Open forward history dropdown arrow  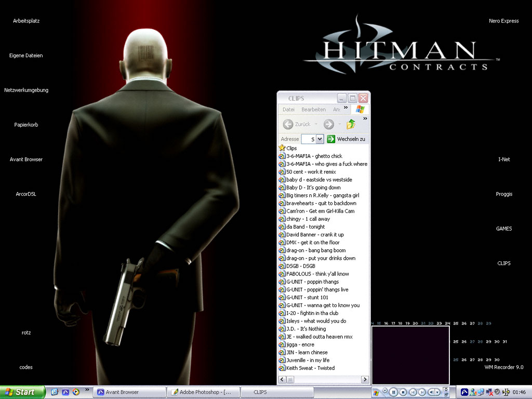click(x=340, y=124)
